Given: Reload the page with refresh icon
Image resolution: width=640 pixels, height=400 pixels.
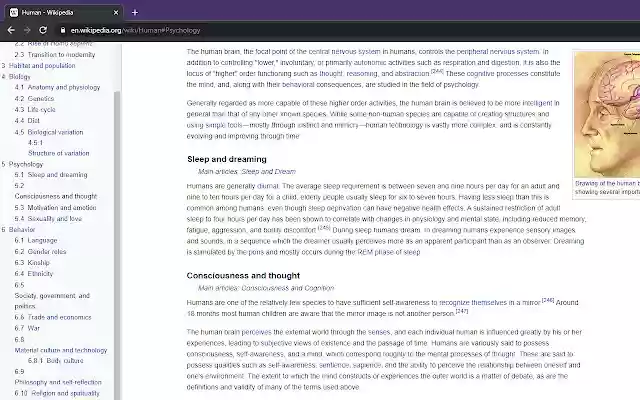Looking at the screenshot, I should click(x=43, y=30).
